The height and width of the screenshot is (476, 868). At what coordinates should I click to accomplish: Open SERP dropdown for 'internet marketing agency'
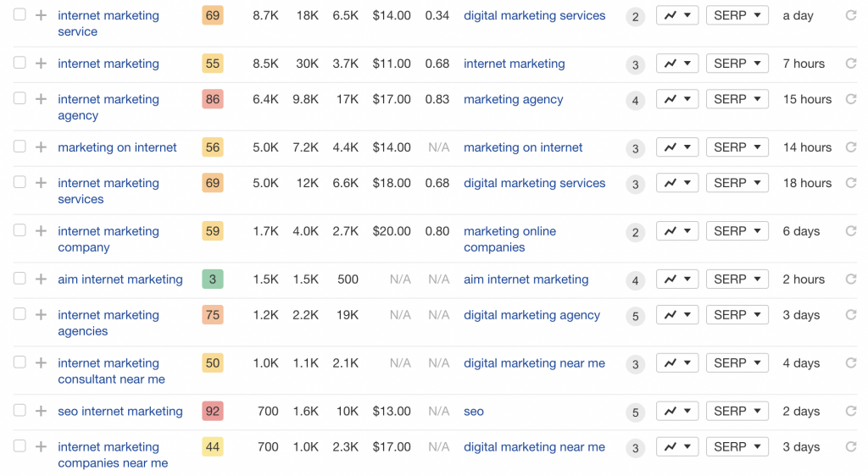pyautogui.click(x=737, y=99)
